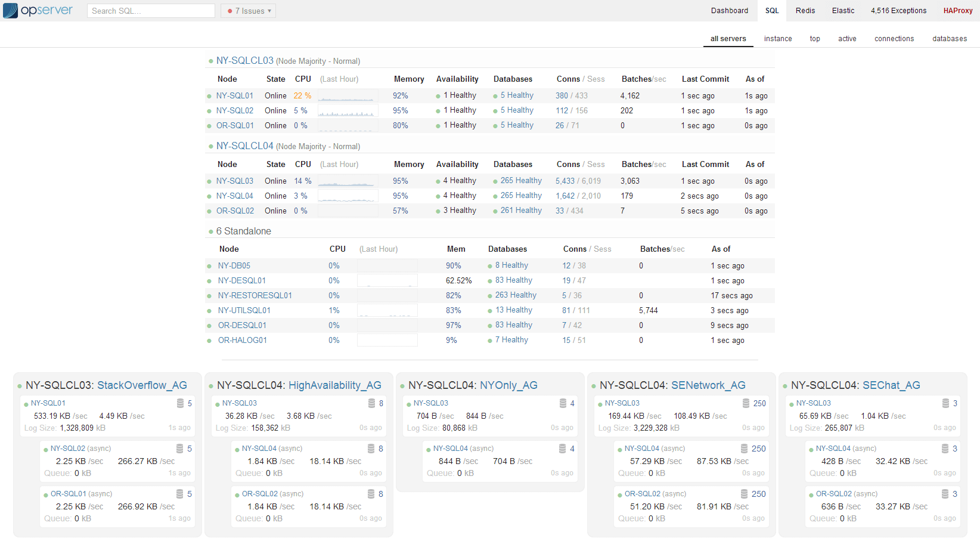This screenshot has height=541, width=980.
Task: Open the databases sub-tab
Action: [x=949, y=39]
